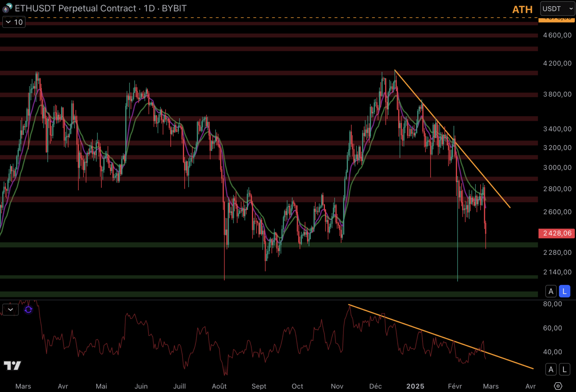Screen dimensions: 576x392
Task: Select the orange descending trendline on the price chart
Action: coord(452,139)
